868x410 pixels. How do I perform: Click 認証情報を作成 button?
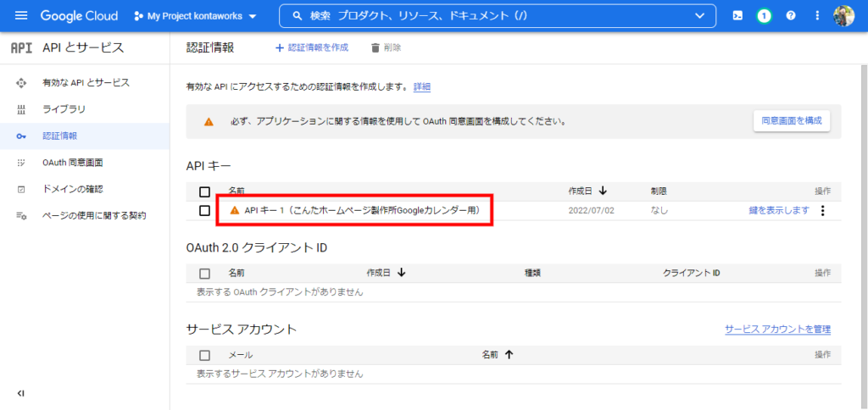coord(312,47)
